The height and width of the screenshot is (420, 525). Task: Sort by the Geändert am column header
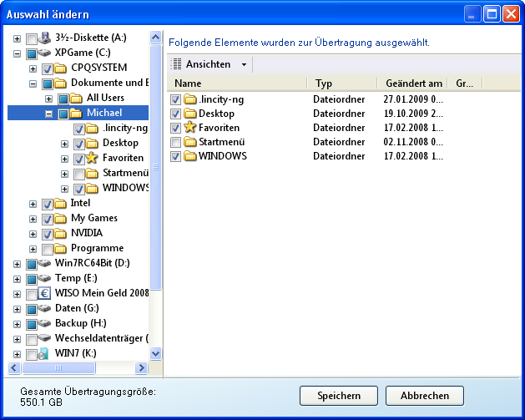pos(412,83)
